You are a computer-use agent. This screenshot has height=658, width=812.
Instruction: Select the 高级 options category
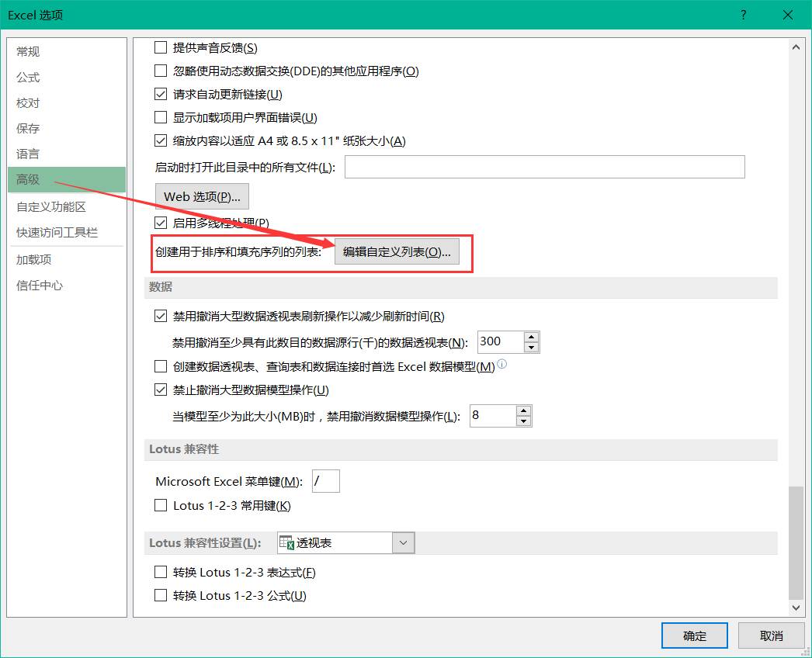(x=67, y=179)
